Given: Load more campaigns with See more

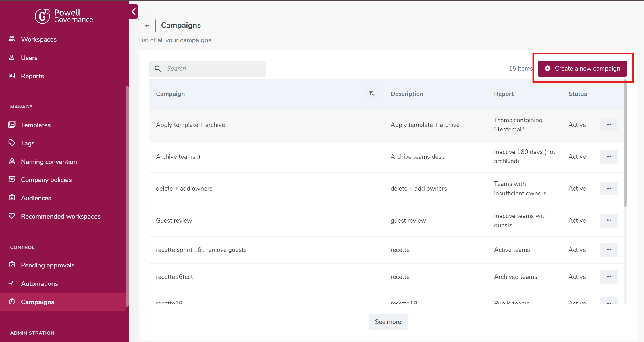Looking at the screenshot, I should [388, 322].
